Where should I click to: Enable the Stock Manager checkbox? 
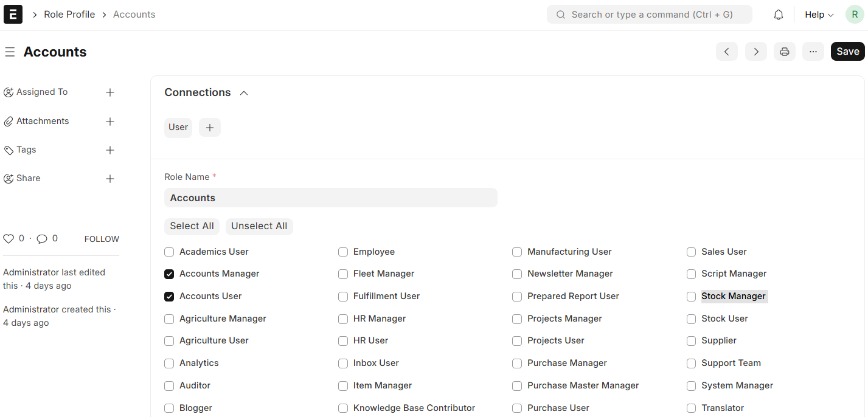[x=691, y=297]
